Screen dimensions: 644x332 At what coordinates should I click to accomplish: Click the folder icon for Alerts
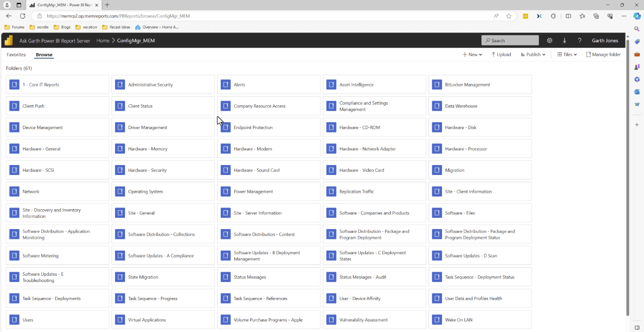coord(225,85)
